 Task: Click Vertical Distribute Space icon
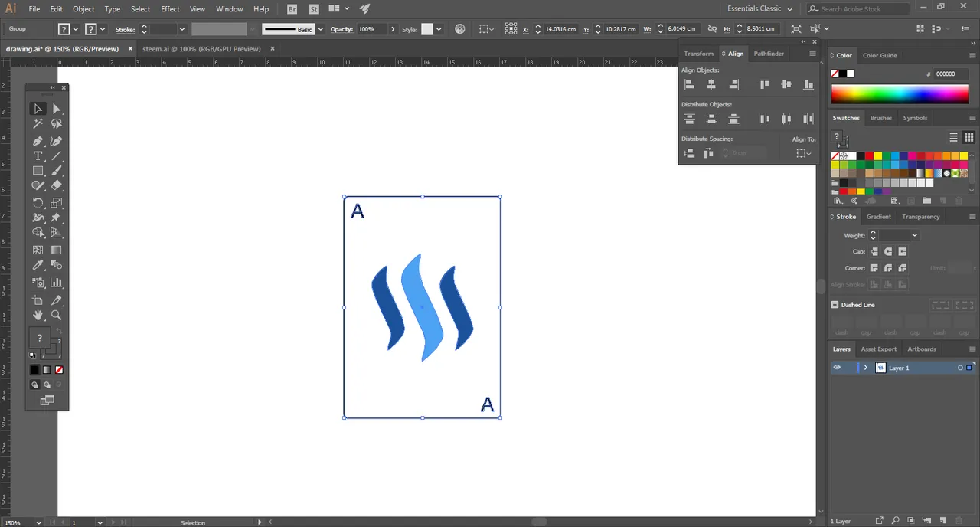click(689, 153)
